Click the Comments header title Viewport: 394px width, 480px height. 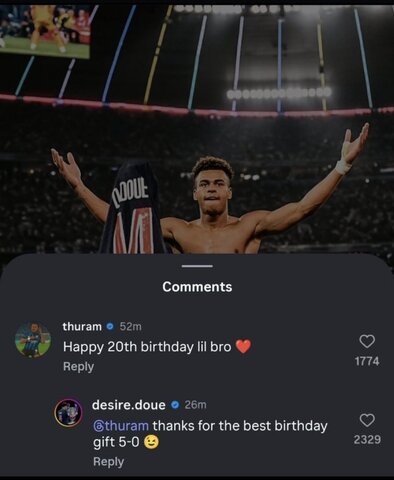[197, 287]
